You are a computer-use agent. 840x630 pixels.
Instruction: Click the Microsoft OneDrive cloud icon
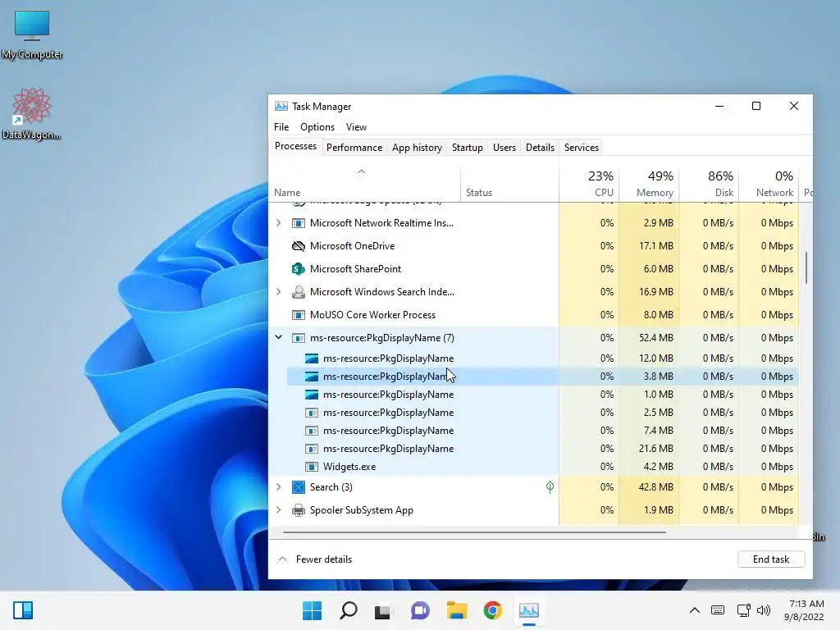[x=299, y=246]
